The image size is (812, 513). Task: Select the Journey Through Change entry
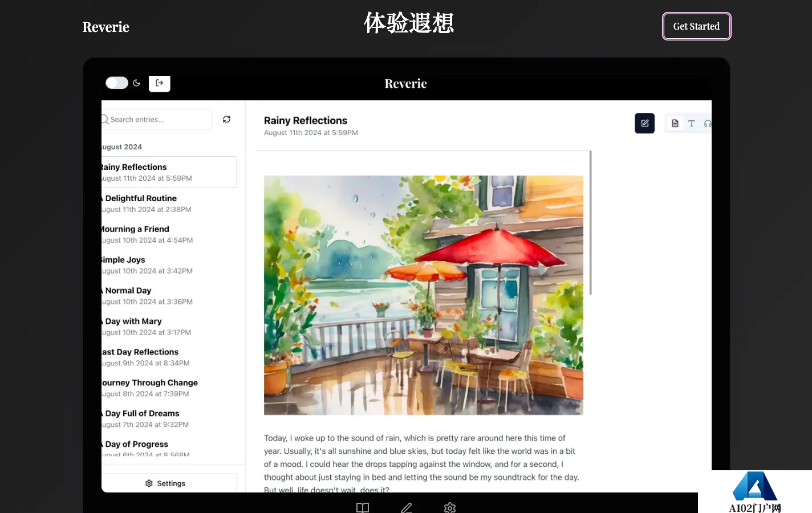[x=169, y=388]
